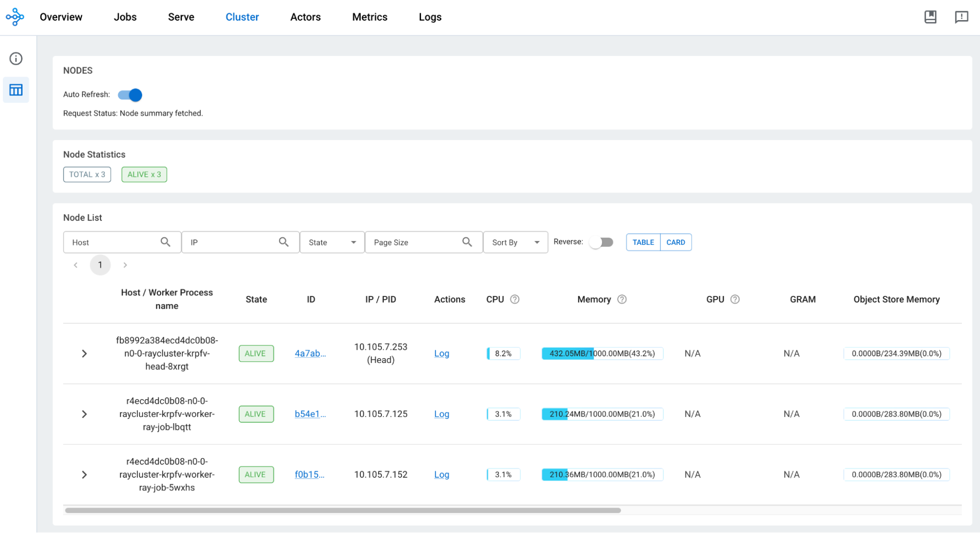Open node ID b54e1... link
Screen dimensions: 980x533
pos(310,414)
